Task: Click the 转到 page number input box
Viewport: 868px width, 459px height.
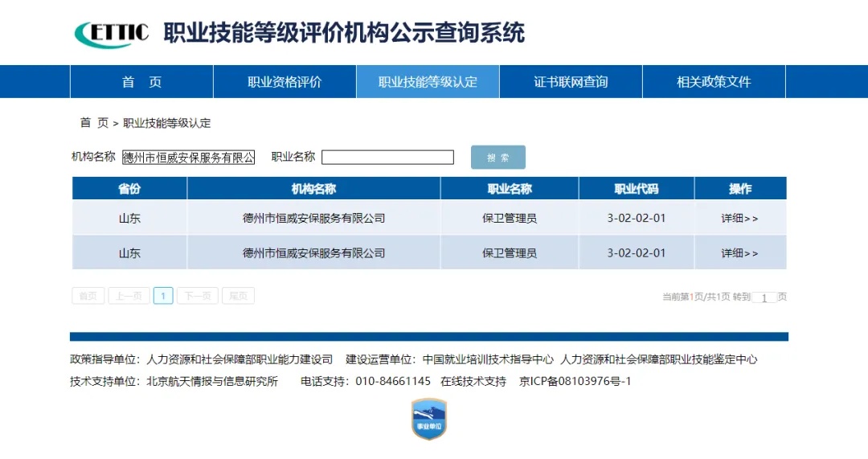Action: pos(764,297)
